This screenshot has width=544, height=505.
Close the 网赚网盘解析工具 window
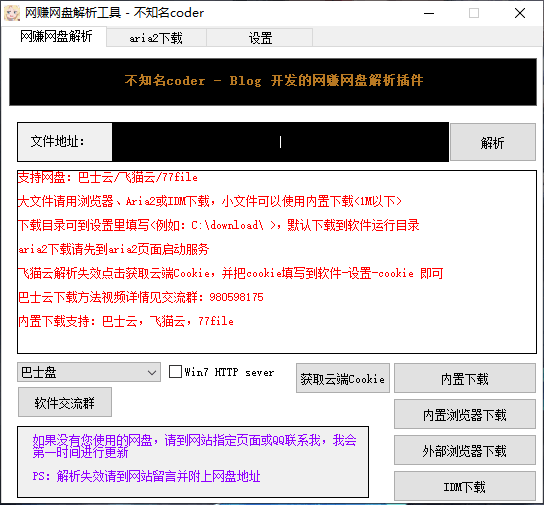pyautogui.click(x=520, y=13)
